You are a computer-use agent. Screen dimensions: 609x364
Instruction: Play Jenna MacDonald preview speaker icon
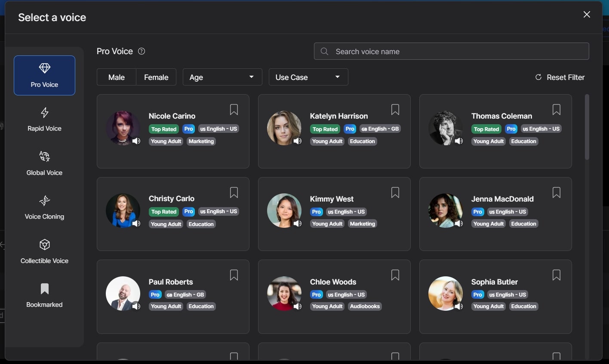[459, 223]
